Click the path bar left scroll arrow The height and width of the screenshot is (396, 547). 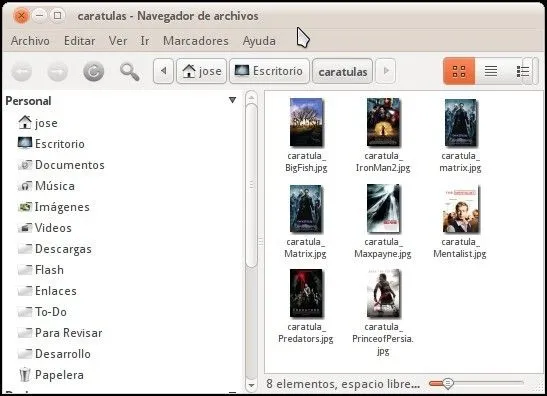click(x=163, y=71)
